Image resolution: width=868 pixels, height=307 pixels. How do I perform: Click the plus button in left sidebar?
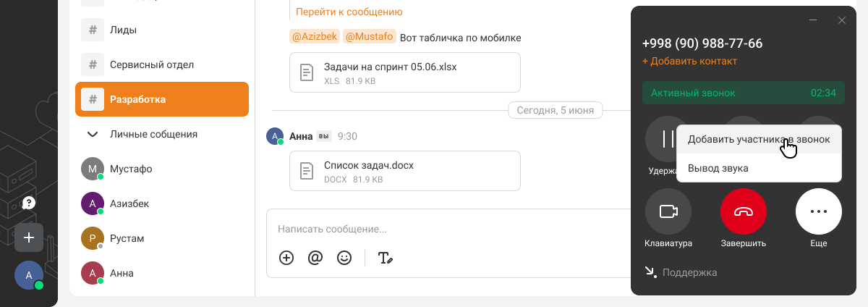click(29, 237)
